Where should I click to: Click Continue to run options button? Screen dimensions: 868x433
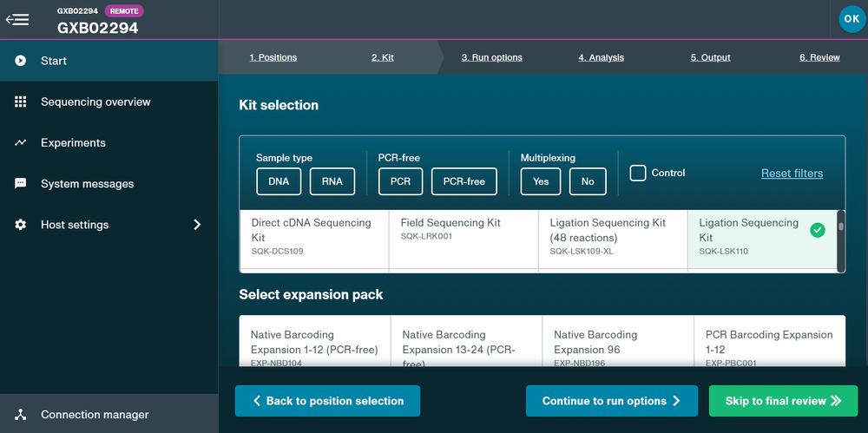pos(612,401)
